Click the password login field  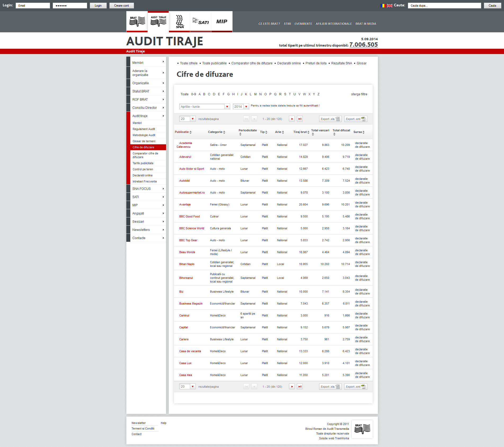[70, 6]
